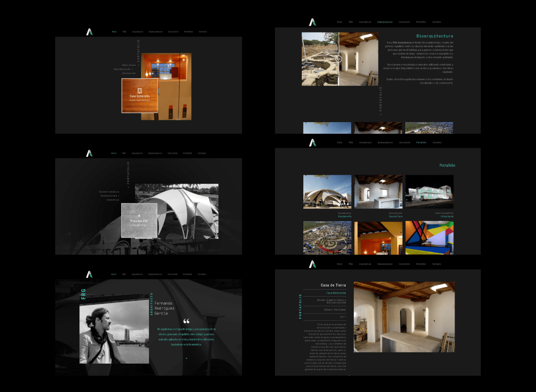Image resolution: width=536 pixels, height=392 pixels.
Task: Click the A logo above the Bioarquitectura page
Action: [x=312, y=22]
